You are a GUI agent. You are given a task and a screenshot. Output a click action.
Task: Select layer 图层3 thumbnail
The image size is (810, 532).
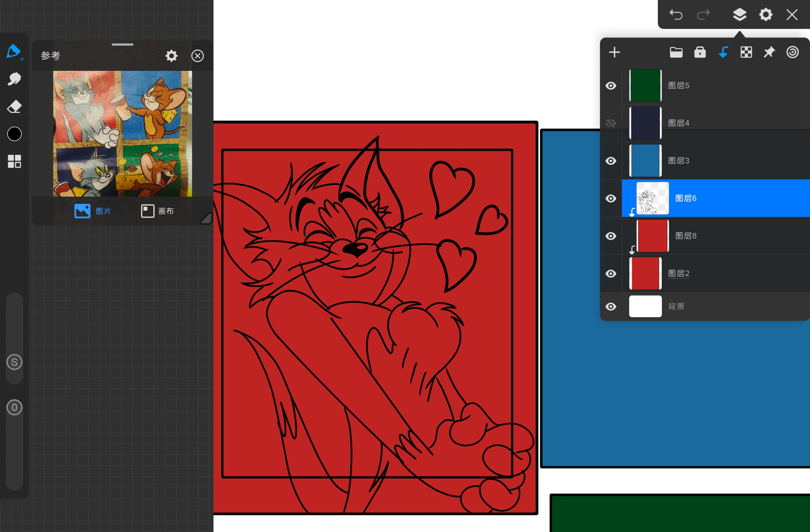[x=645, y=160]
